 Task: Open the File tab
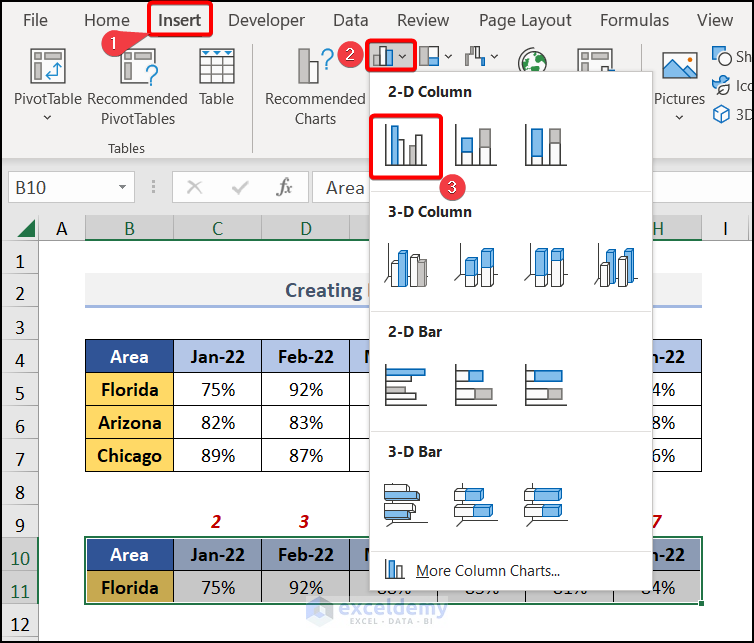(35, 20)
